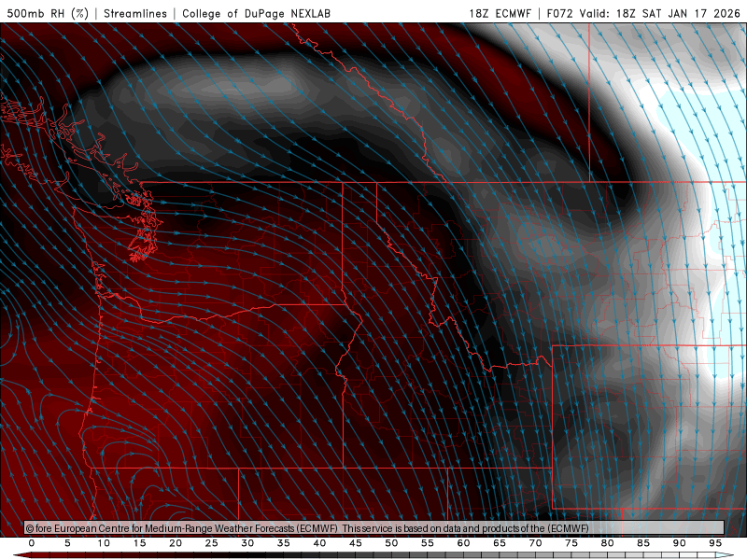The width and height of the screenshot is (747, 560).
Task: Click the colorbar label '30'
Action: 247,543
